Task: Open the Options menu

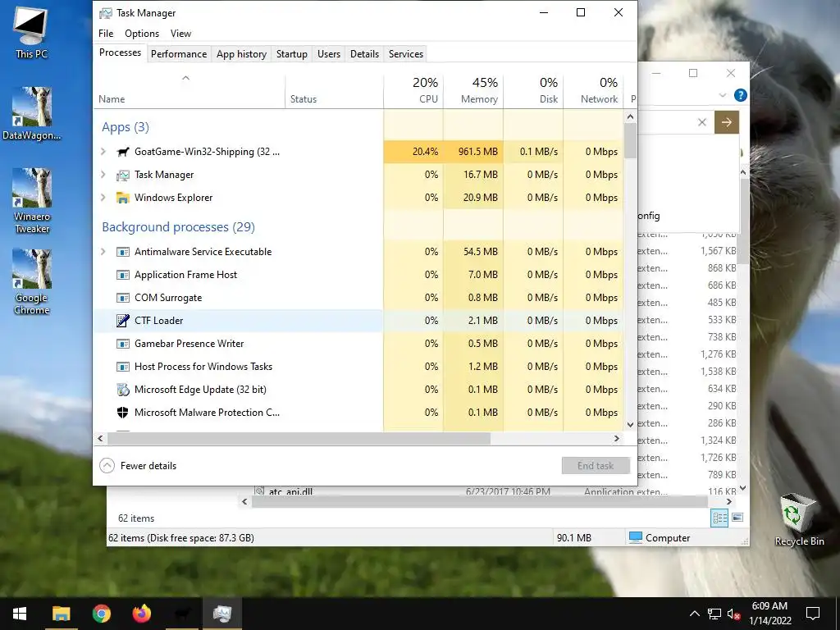Action: [x=142, y=33]
